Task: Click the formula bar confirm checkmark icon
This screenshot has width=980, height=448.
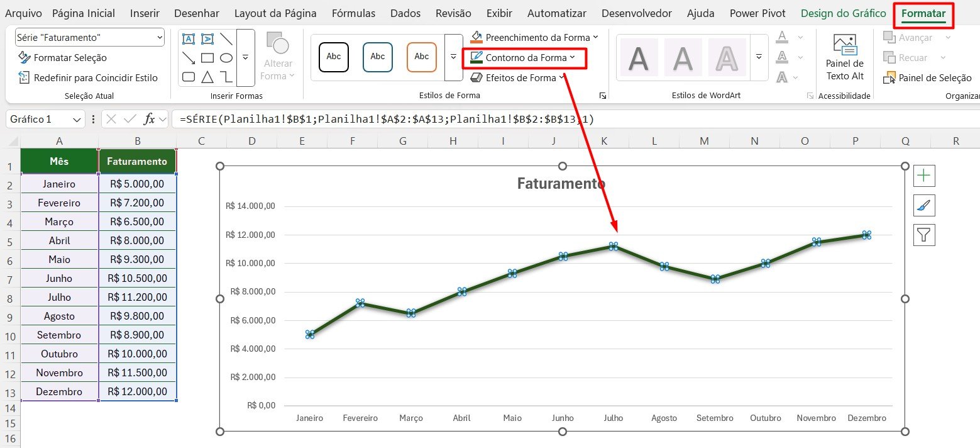Action: coord(130,119)
